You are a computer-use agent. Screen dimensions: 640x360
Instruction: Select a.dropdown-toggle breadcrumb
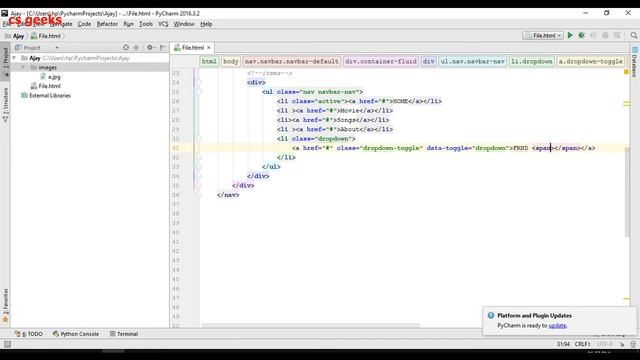click(x=591, y=61)
